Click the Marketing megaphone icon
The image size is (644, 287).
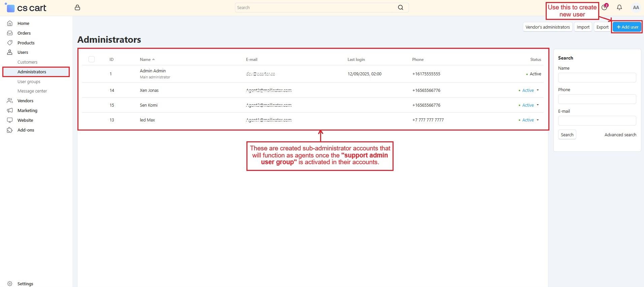10,110
